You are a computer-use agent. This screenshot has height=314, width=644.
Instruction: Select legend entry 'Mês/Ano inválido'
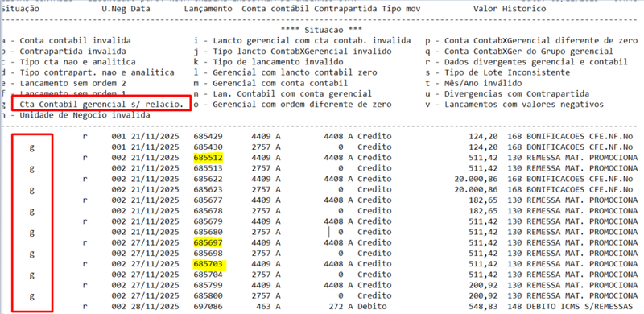483,84
